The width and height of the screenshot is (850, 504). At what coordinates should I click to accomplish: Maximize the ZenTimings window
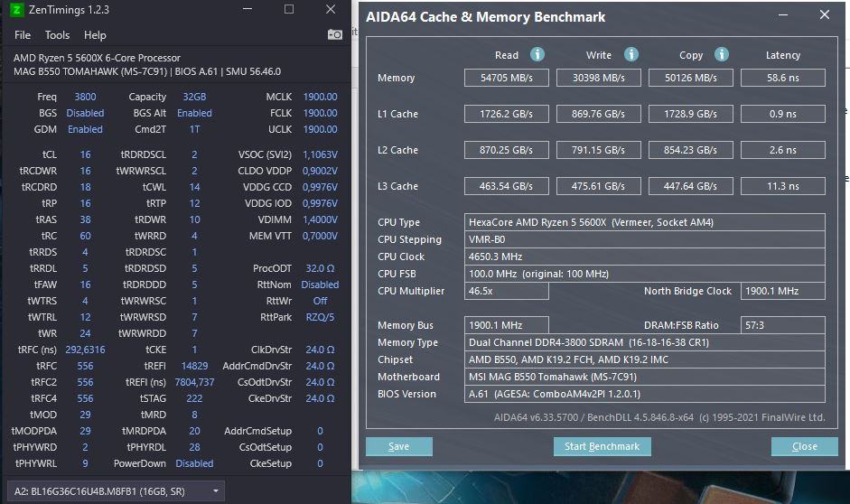click(289, 9)
